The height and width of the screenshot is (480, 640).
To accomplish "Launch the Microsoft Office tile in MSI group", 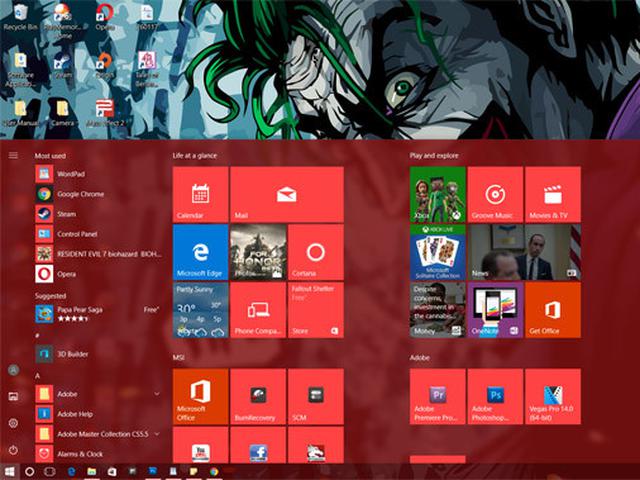I will tap(200, 397).
